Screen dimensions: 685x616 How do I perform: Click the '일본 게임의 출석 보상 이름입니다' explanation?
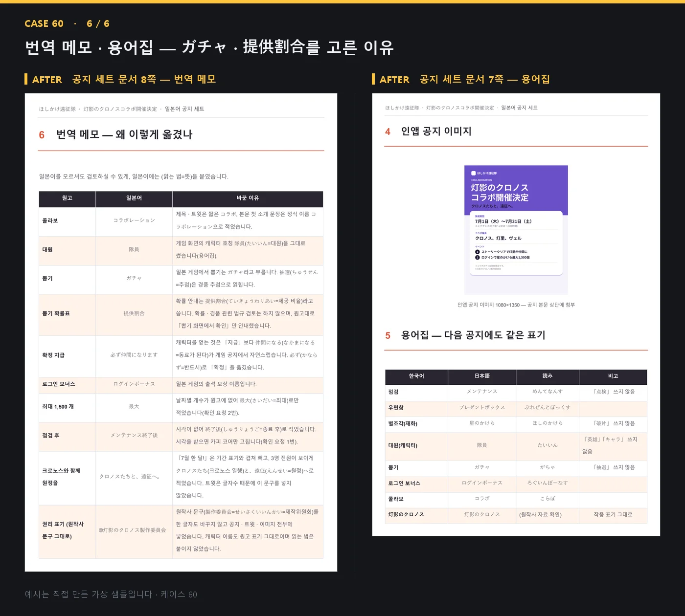tap(216, 384)
